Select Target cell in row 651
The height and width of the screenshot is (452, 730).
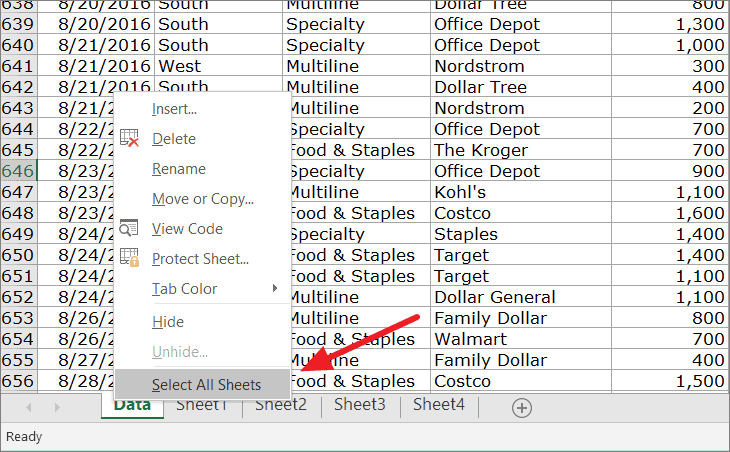[x=521, y=276]
